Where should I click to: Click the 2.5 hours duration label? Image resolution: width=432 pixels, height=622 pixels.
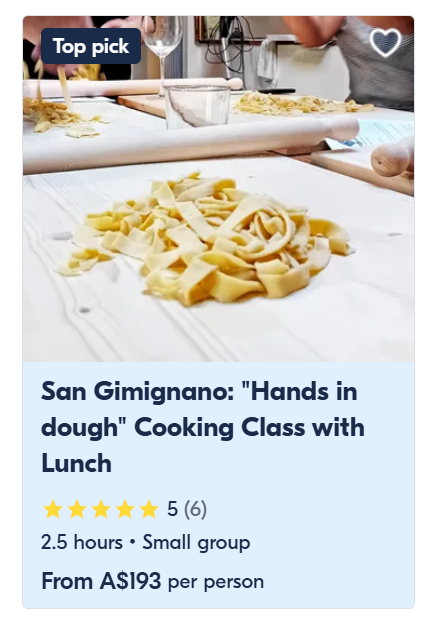coord(82,542)
